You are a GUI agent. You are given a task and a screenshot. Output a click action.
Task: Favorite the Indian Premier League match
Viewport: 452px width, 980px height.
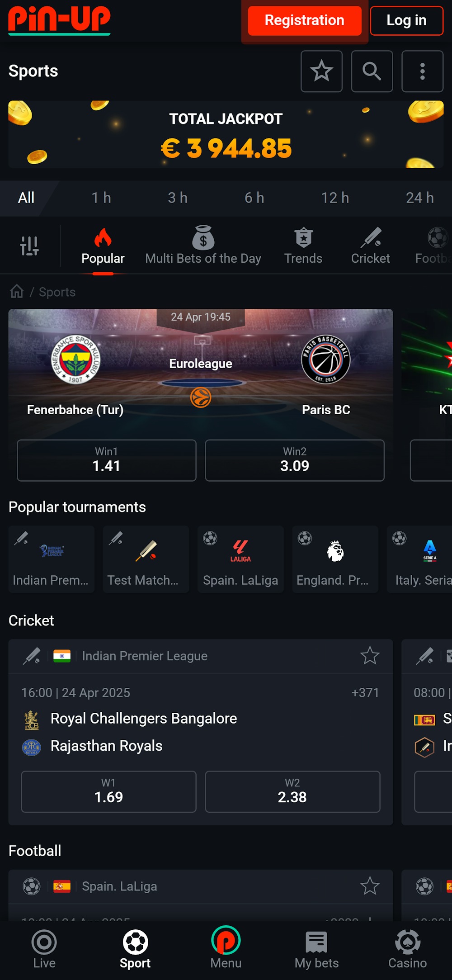tap(369, 656)
